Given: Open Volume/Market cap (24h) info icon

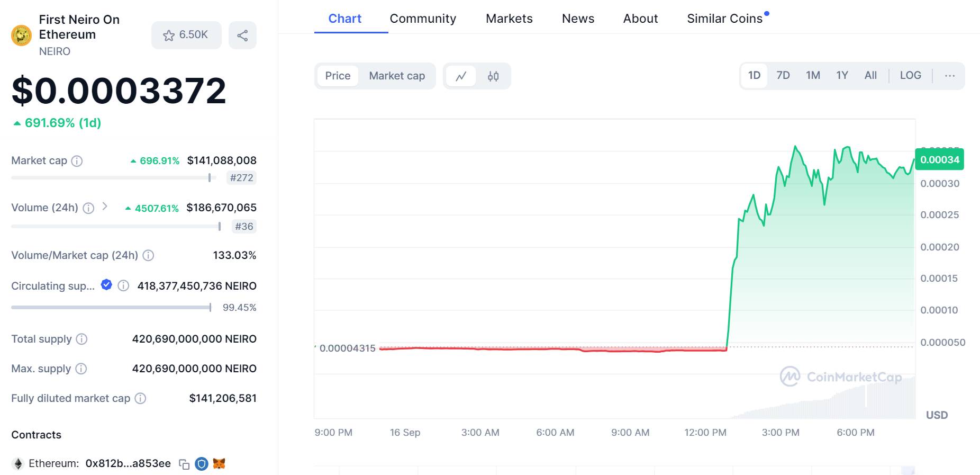Looking at the screenshot, I should [x=149, y=255].
